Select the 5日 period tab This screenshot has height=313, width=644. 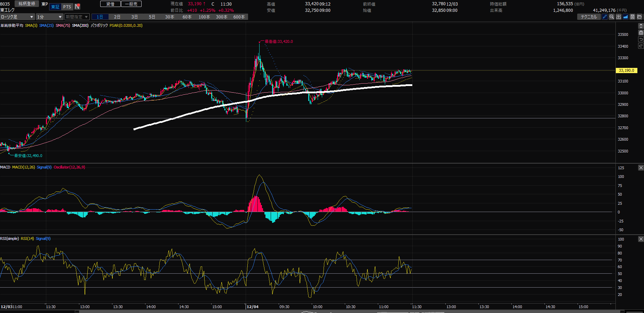point(152,17)
